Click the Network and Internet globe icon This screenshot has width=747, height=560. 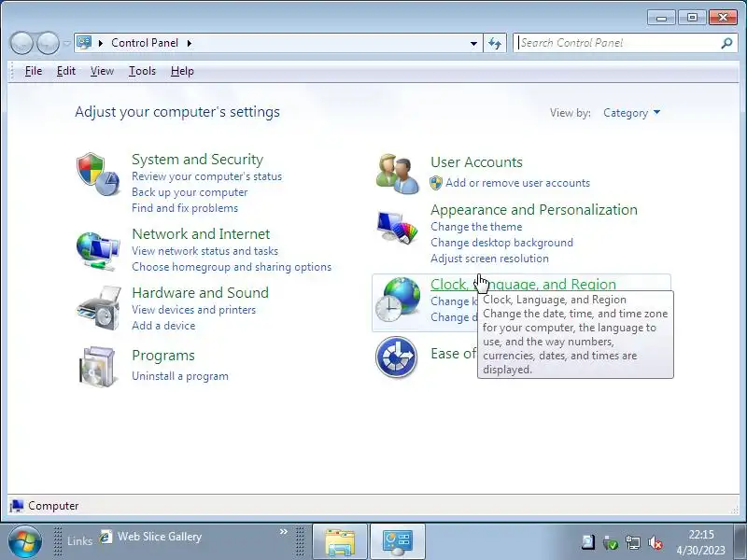point(98,251)
